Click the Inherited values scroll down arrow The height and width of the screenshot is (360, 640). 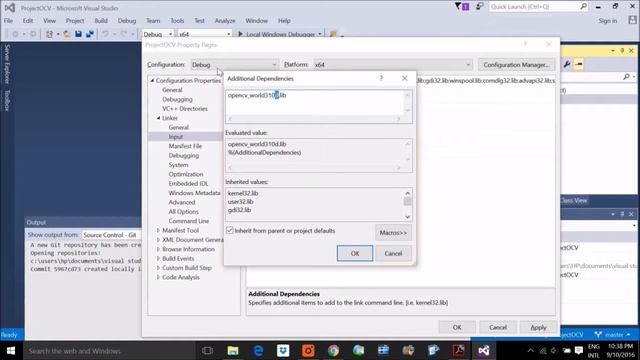(407, 217)
